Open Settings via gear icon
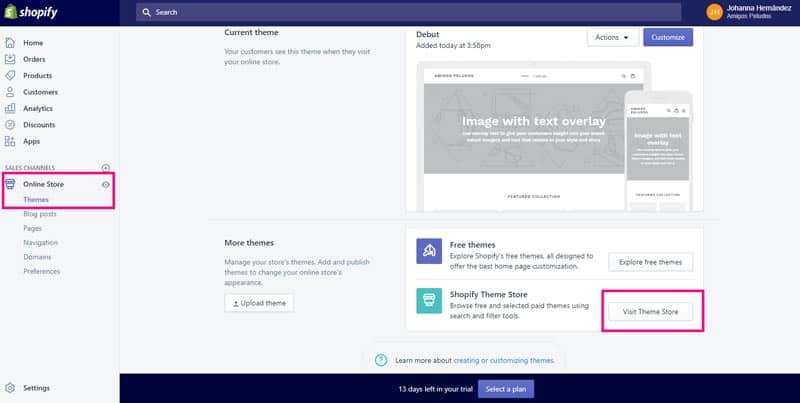The height and width of the screenshot is (403, 800). pos(10,388)
